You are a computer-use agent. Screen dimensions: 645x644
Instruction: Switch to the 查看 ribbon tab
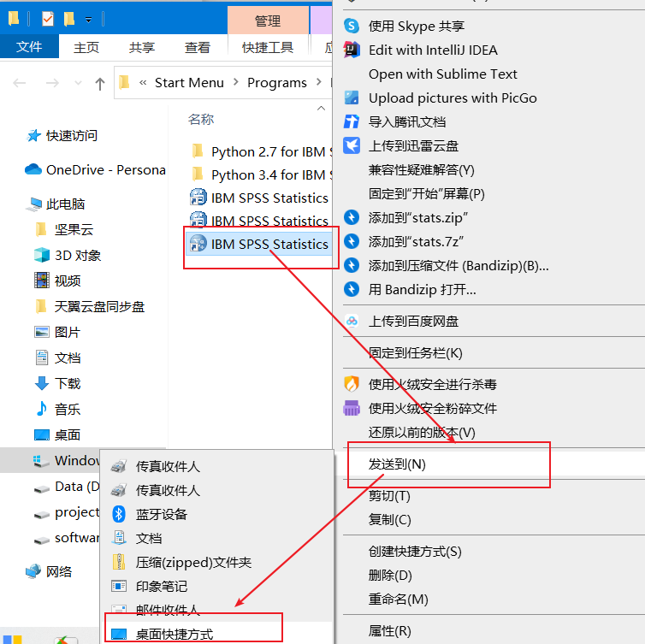pyautogui.click(x=198, y=47)
